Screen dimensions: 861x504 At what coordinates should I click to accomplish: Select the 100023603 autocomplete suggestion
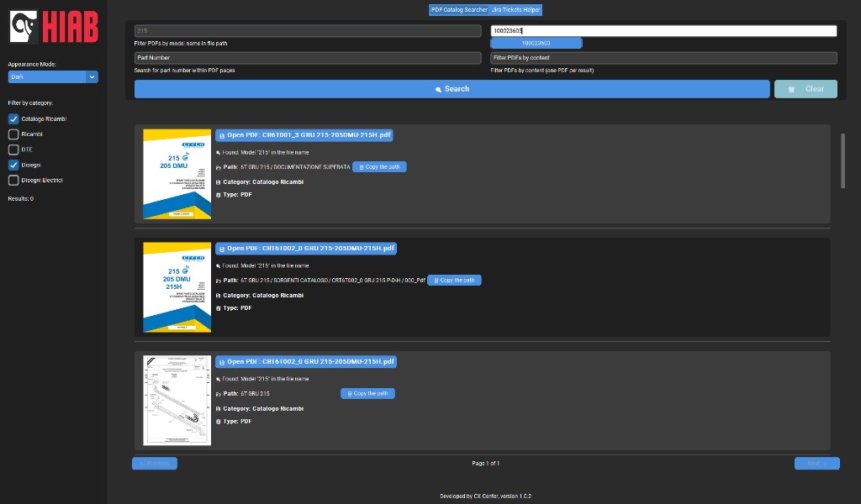coord(536,43)
